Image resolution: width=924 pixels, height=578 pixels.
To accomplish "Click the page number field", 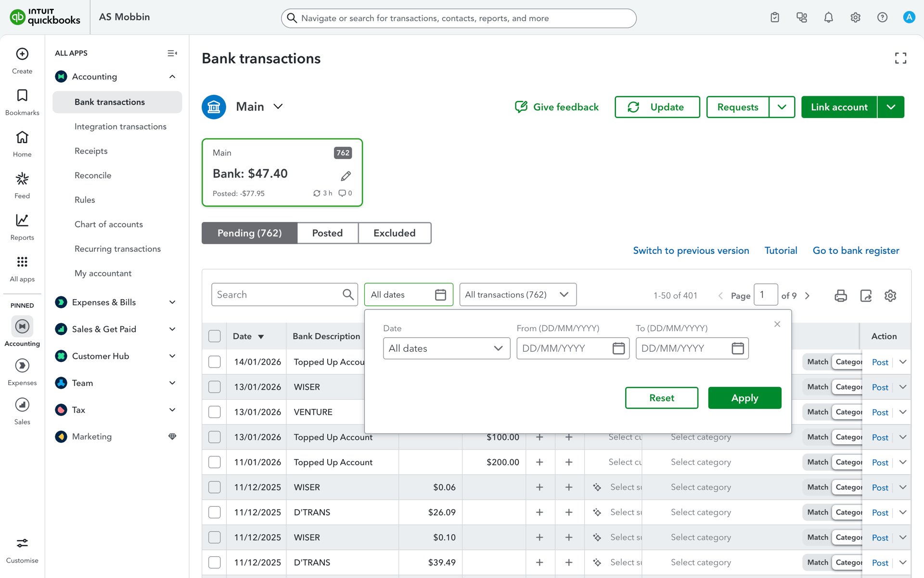I will (766, 295).
